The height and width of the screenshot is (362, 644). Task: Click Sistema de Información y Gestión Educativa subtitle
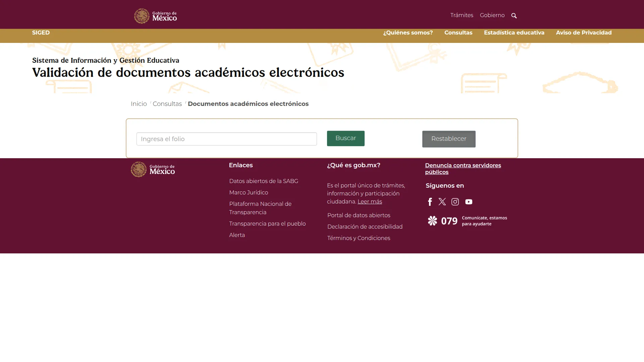coord(106,60)
